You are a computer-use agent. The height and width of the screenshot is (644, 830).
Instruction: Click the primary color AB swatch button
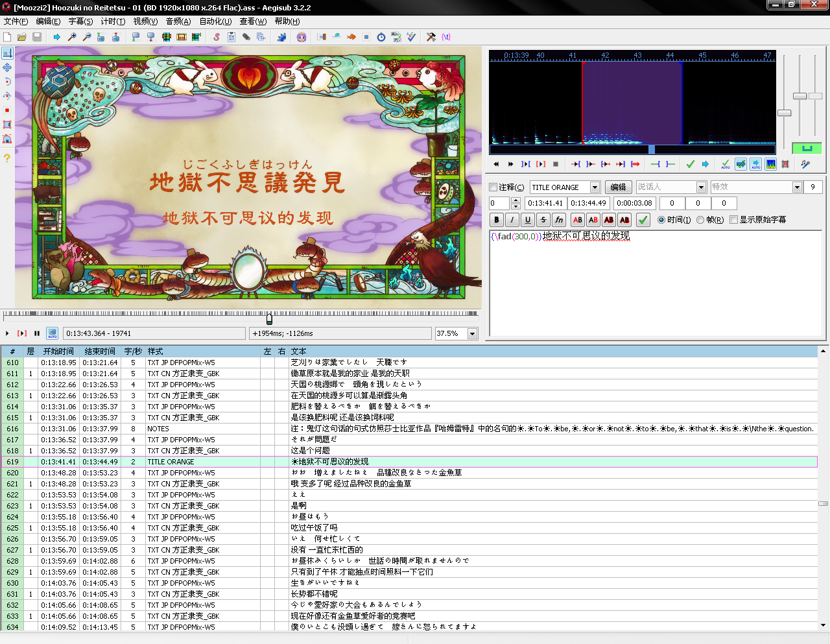578,220
